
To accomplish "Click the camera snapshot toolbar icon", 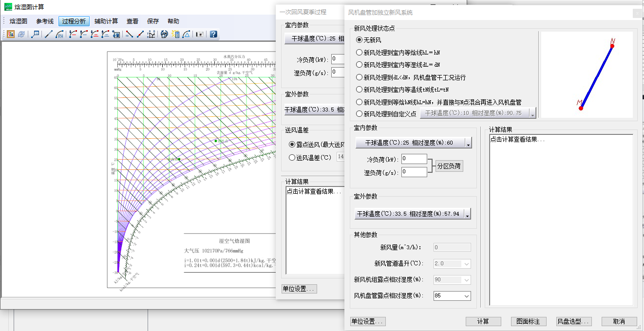I will click(x=199, y=35).
